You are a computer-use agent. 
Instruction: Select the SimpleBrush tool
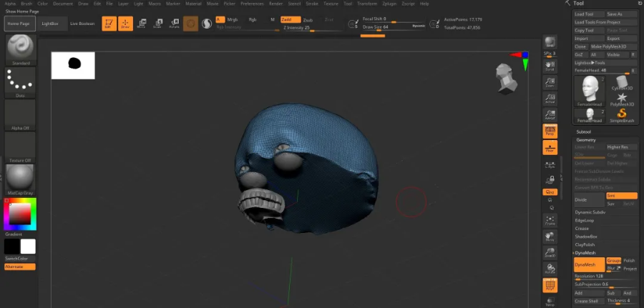tap(622, 116)
